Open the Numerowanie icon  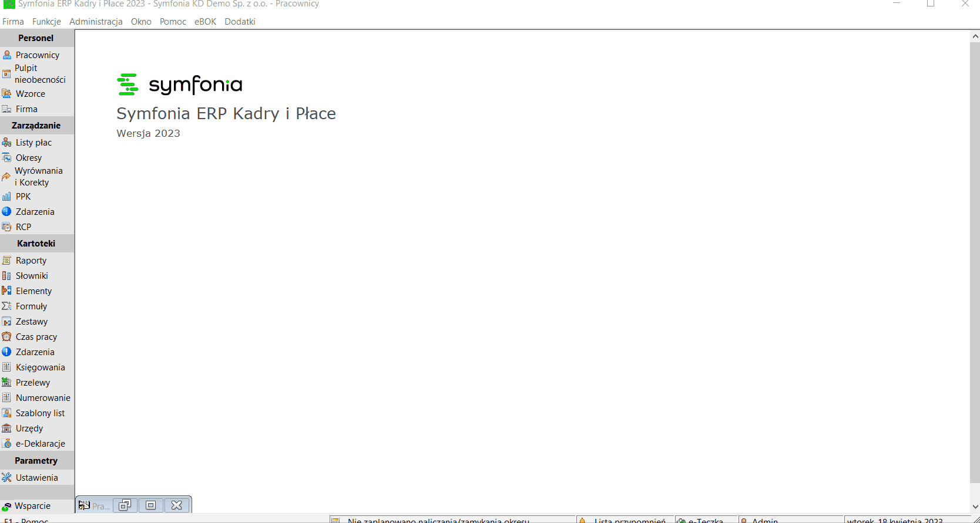tap(7, 397)
